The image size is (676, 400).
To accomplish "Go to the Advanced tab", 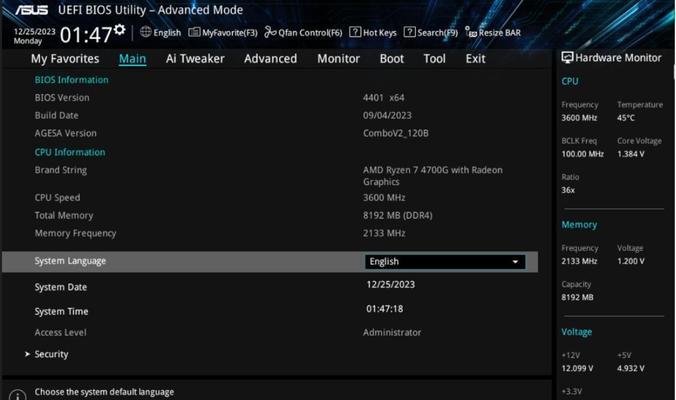I will (270, 59).
